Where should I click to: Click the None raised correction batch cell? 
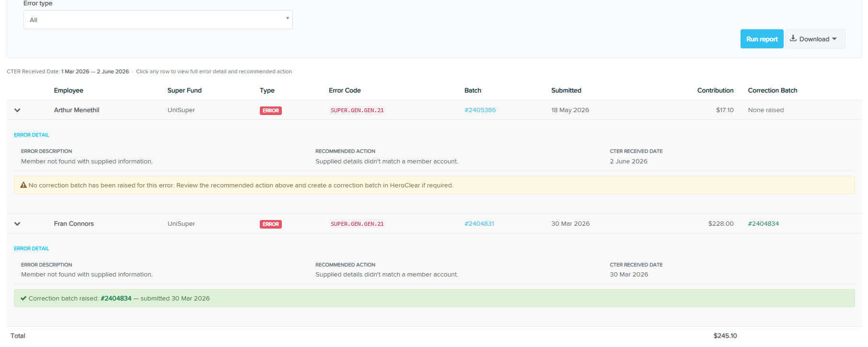[766, 110]
